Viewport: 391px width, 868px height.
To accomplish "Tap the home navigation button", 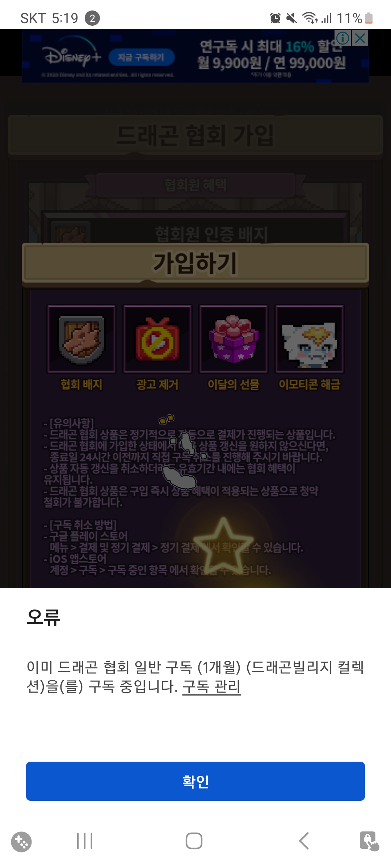I will 194,841.
